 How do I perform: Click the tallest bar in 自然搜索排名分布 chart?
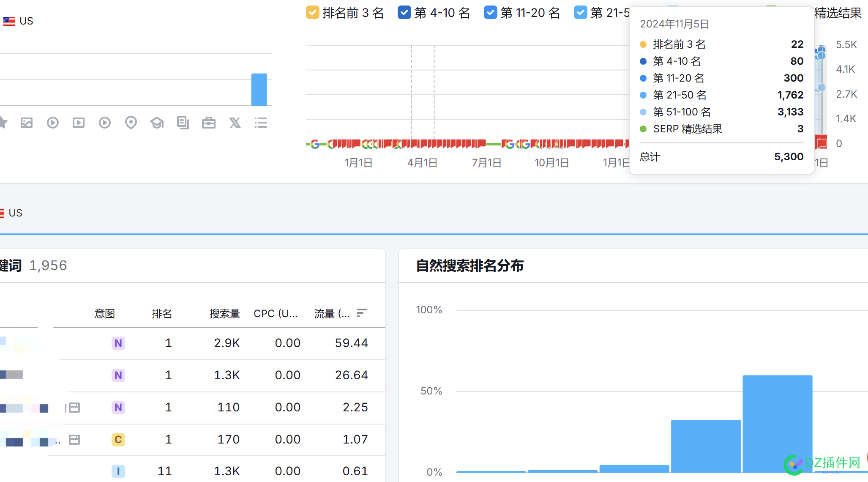tap(778, 424)
